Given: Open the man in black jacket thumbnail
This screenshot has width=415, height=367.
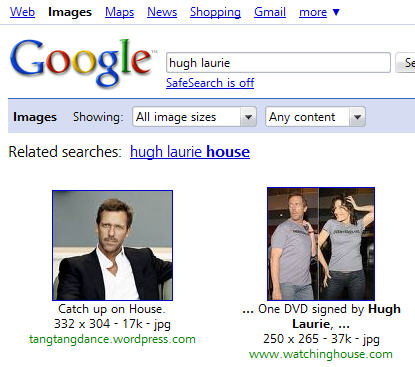Looking at the screenshot, I should [x=112, y=245].
